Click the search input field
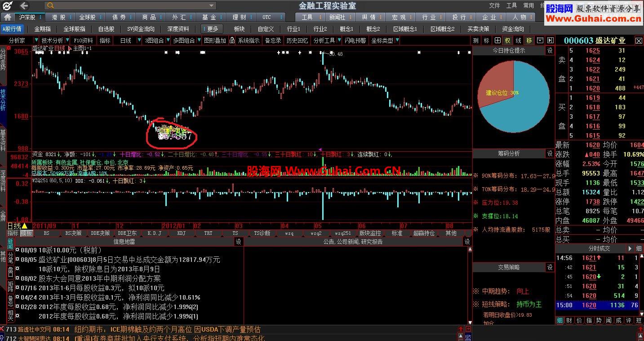The width and height of the screenshot is (644, 341). click(x=131, y=6)
